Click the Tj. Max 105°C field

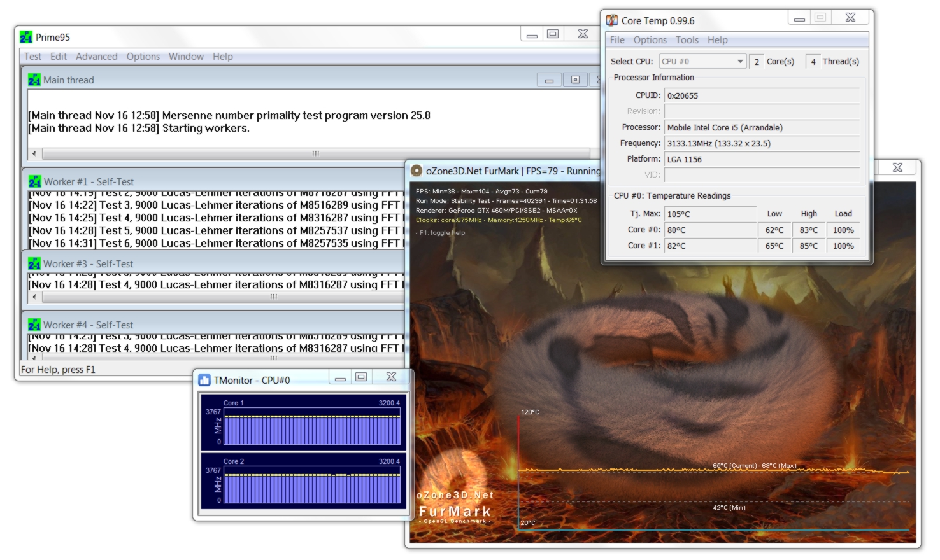click(710, 214)
